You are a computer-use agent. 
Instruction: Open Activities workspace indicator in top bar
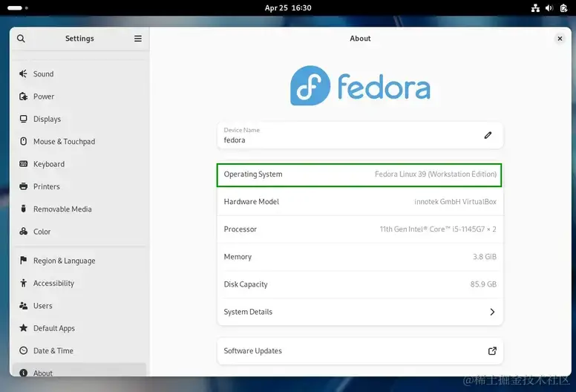click(18, 7)
